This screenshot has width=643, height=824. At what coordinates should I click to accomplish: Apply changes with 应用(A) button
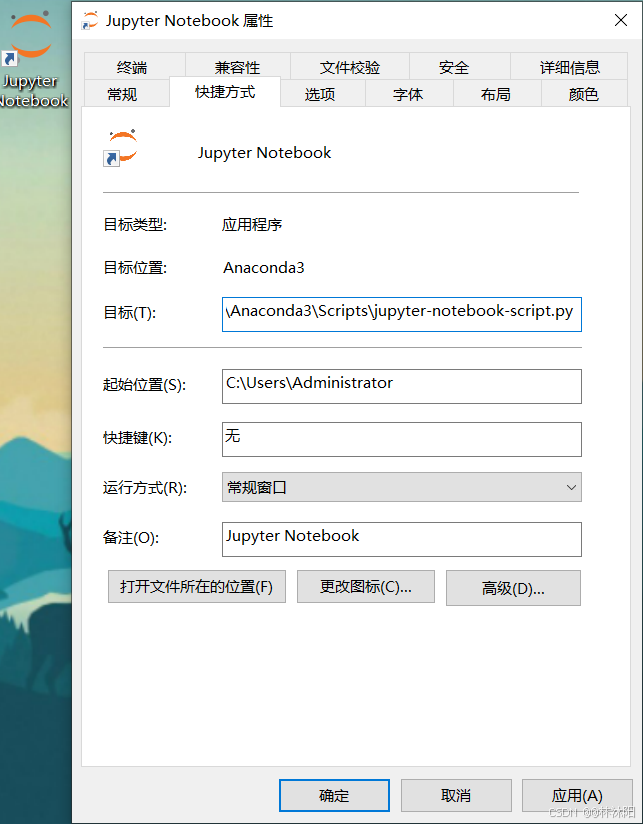coord(577,795)
